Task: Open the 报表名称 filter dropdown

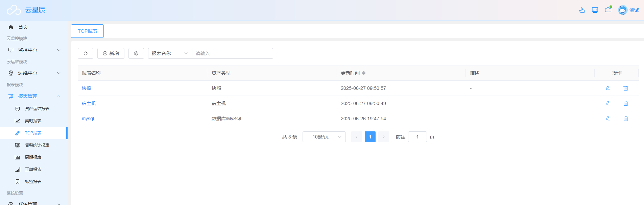Action: 170,53
